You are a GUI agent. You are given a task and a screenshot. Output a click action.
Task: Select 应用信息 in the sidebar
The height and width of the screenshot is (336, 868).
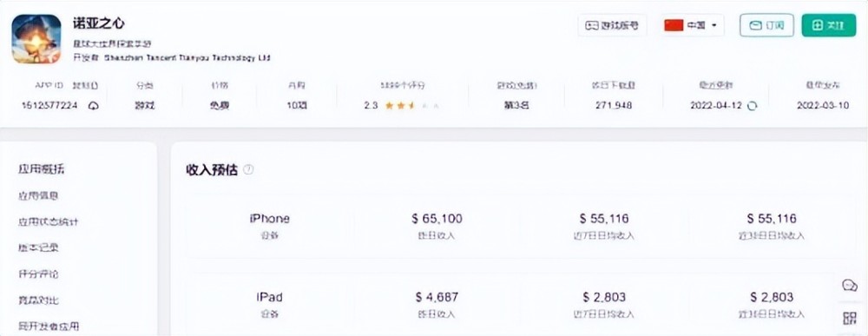(38, 196)
